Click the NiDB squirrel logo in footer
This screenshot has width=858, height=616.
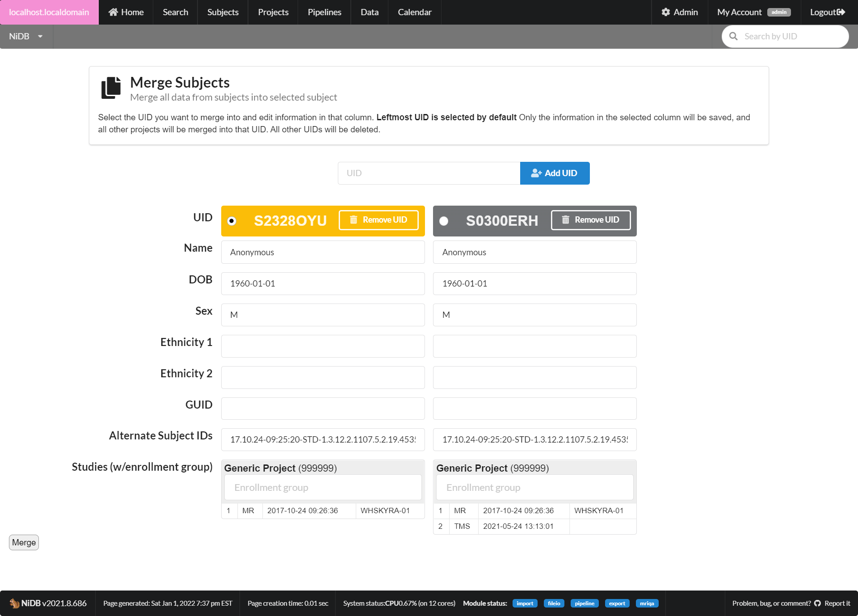point(15,603)
